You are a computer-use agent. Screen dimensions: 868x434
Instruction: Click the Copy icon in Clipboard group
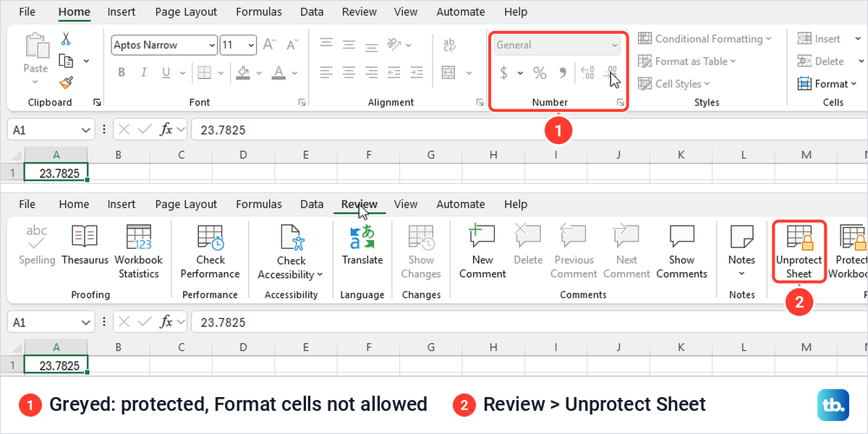tap(66, 61)
